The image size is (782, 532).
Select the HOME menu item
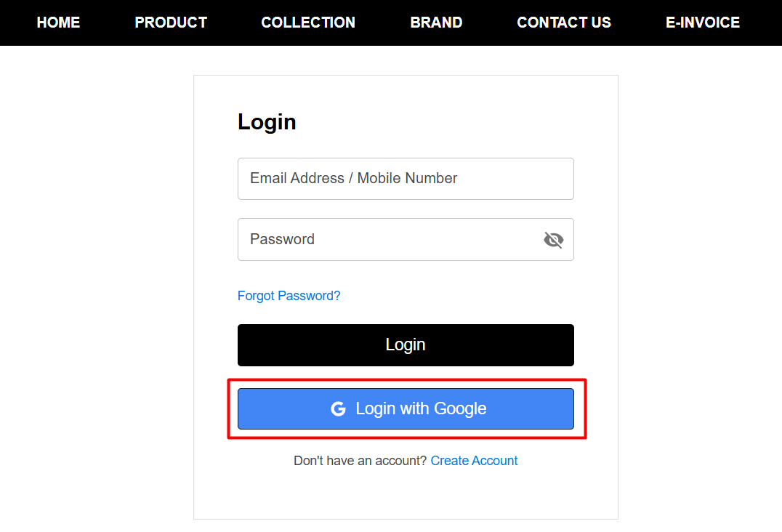58,22
